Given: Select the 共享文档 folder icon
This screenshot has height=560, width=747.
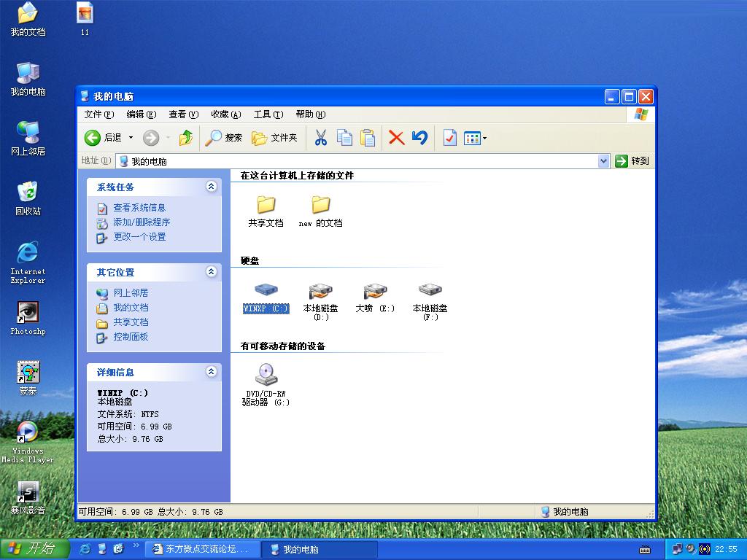Looking at the screenshot, I should coord(266,211).
